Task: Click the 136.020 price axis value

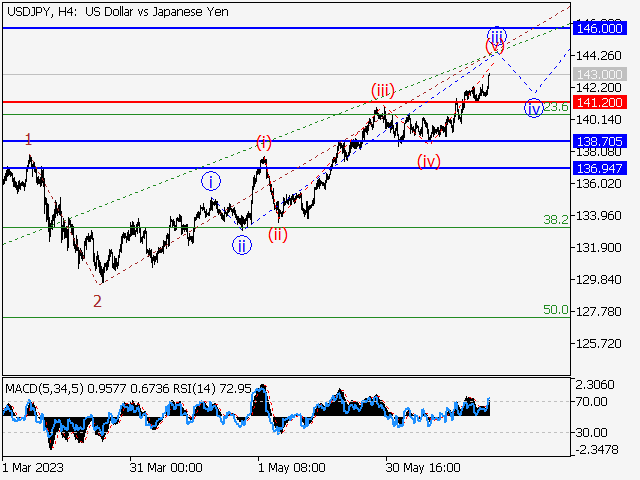Action: [598, 184]
